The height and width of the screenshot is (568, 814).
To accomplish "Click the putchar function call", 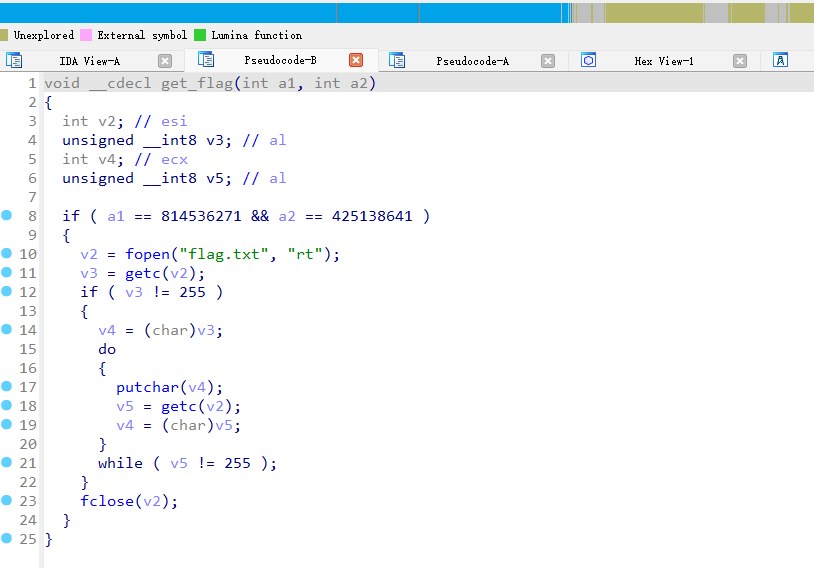I will [147, 388].
